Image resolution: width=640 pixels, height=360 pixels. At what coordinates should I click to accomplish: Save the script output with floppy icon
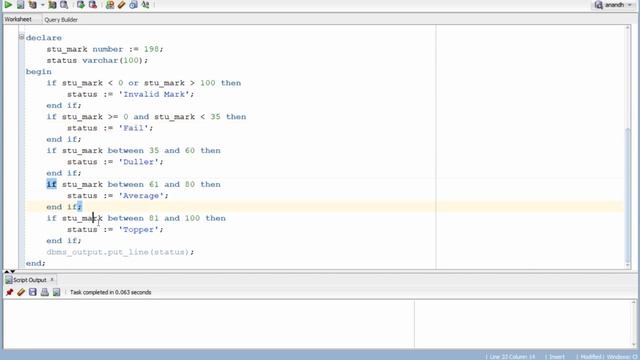click(x=33, y=292)
